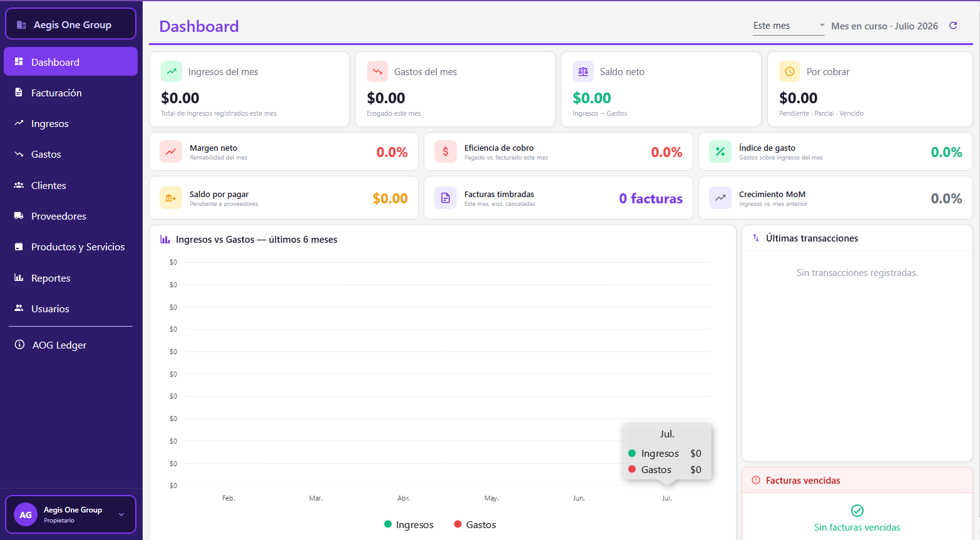This screenshot has height=540, width=980.
Task: Click the Sin facturas vencidas text
Action: click(857, 527)
